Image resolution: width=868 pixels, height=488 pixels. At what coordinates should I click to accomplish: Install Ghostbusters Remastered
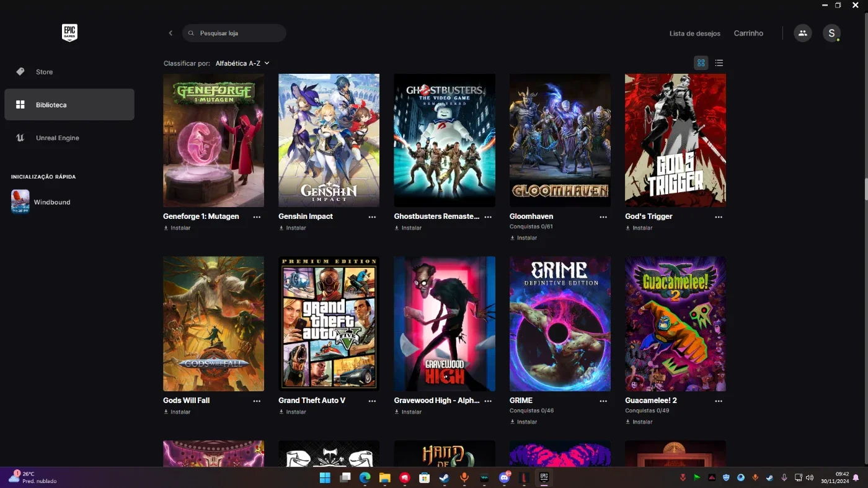[x=408, y=228]
